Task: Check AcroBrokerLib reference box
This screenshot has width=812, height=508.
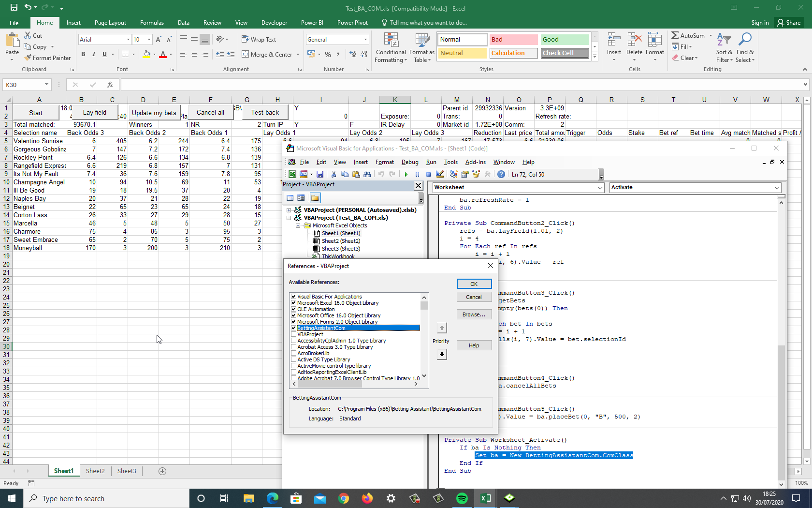Action: point(293,353)
